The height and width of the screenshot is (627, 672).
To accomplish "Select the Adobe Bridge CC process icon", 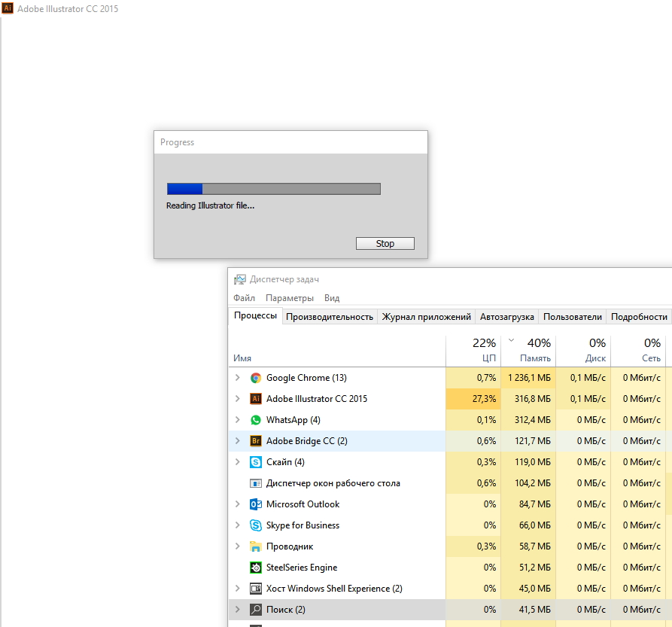I will pyautogui.click(x=256, y=440).
